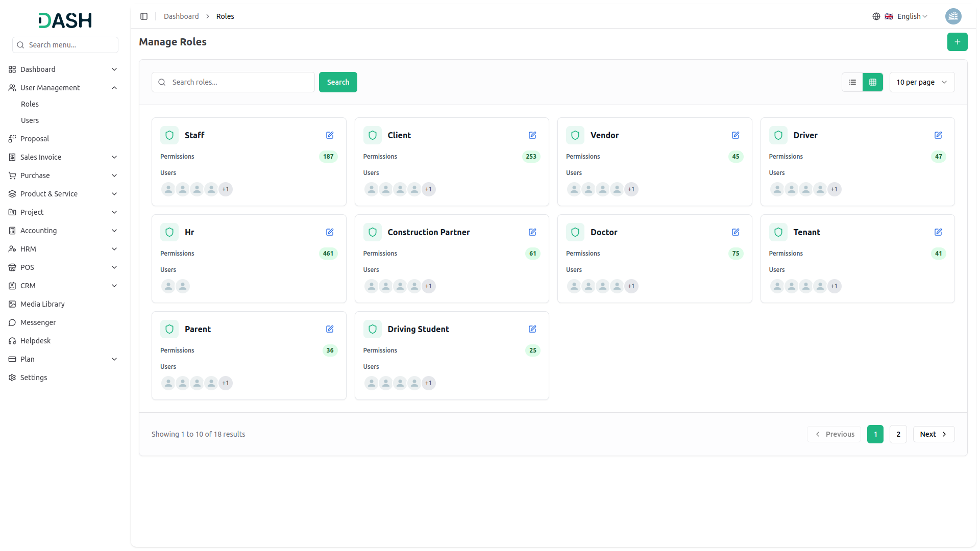The height and width of the screenshot is (551, 980).
Task: Click the edit icon on Doctor card
Action: click(736, 232)
